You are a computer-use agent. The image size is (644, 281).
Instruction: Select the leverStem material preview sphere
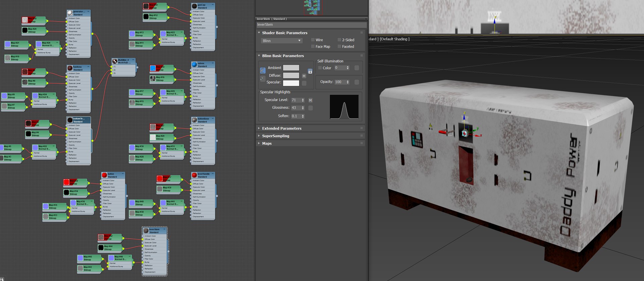[146, 231]
